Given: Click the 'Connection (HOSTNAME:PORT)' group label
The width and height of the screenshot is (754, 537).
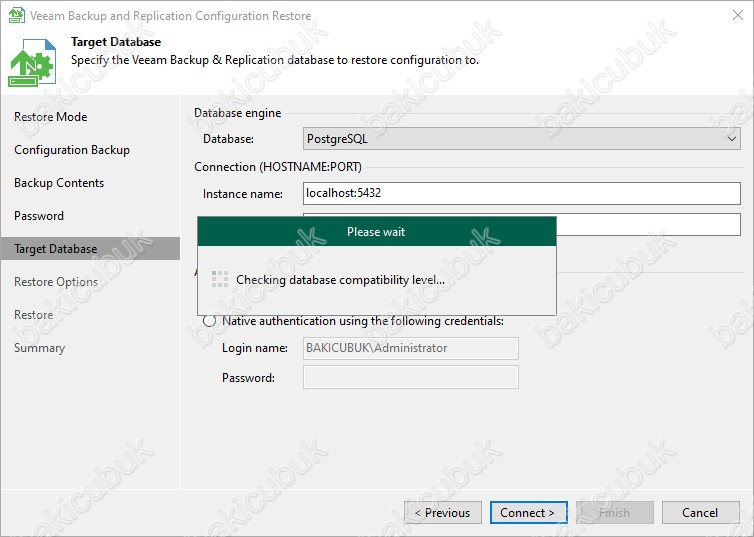Looking at the screenshot, I should click(x=278, y=167).
